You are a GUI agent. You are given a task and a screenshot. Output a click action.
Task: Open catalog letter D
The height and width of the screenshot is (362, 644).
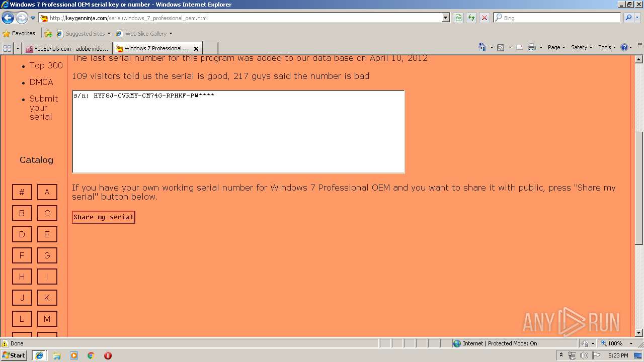[x=22, y=234]
